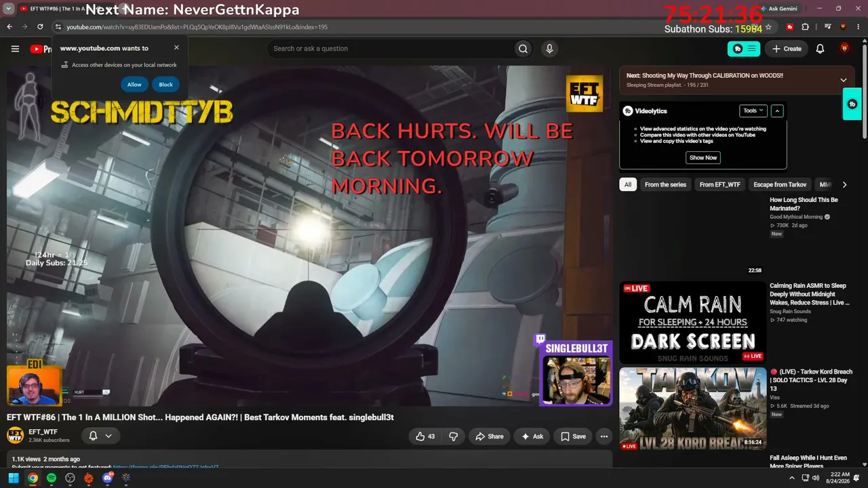The width and height of the screenshot is (868, 488).
Task: Click the video player to pause
Action: [x=309, y=236]
